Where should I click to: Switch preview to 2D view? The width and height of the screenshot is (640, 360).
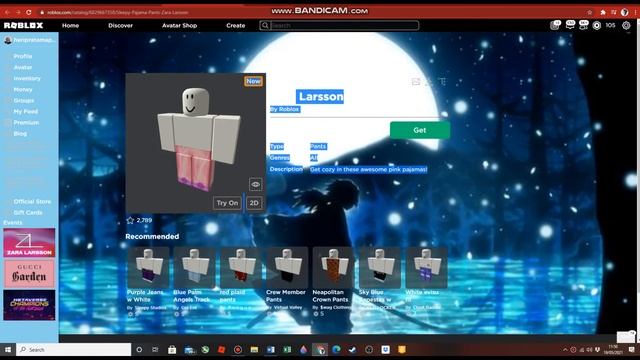click(254, 203)
